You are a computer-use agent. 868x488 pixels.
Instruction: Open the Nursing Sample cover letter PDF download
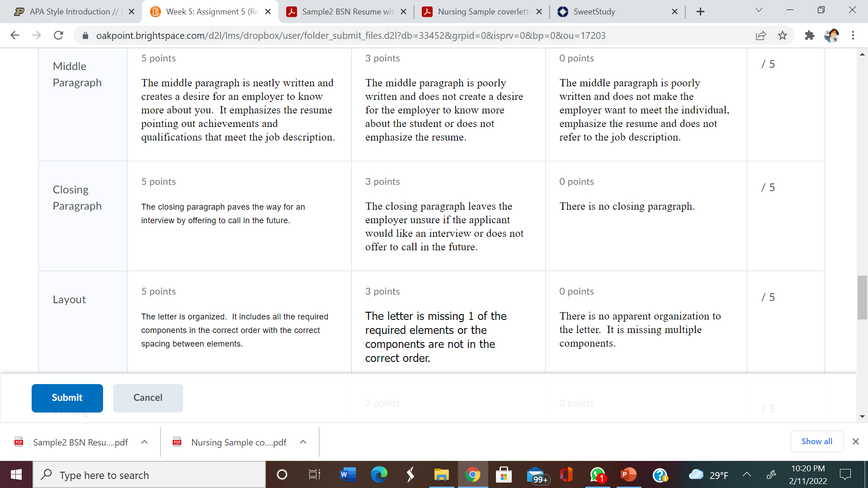click(x=231, y=442)
